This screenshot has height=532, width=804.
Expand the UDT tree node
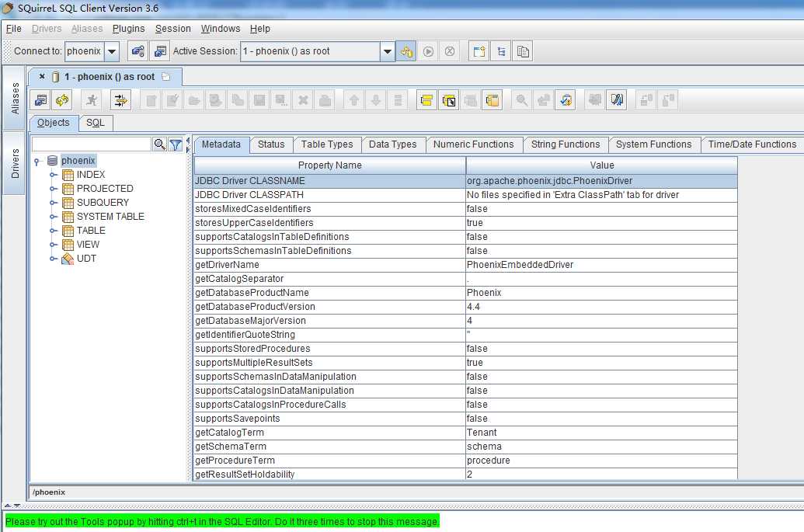click(x=53, y=259)
